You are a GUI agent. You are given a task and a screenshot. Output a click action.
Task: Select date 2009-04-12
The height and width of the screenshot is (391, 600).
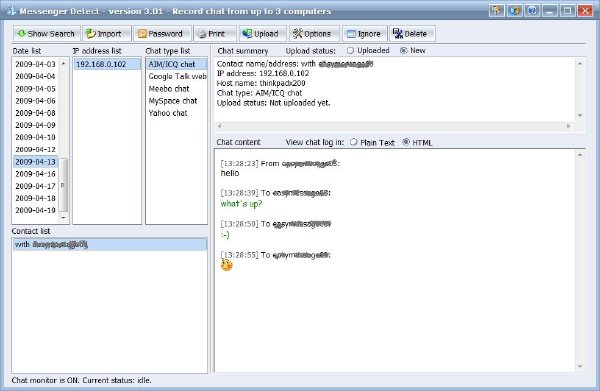coord(35,150)
